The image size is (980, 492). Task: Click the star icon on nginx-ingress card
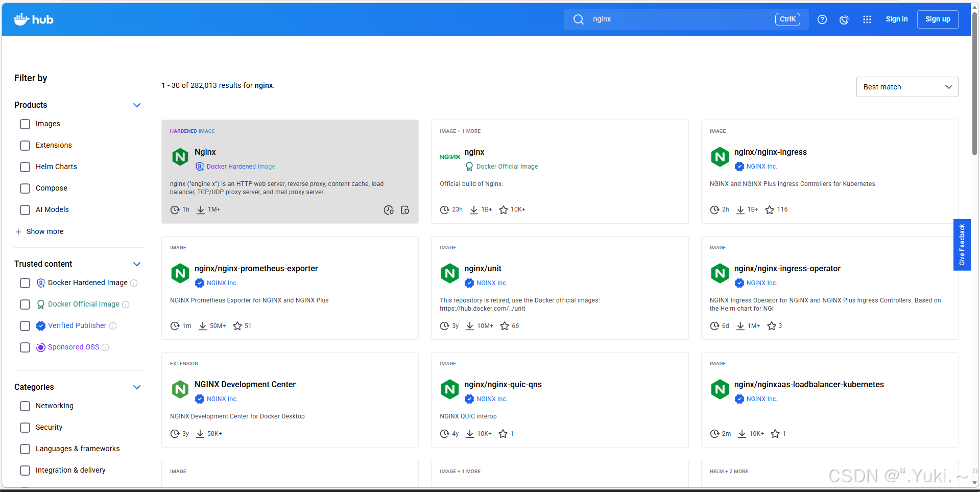point(769,209)
